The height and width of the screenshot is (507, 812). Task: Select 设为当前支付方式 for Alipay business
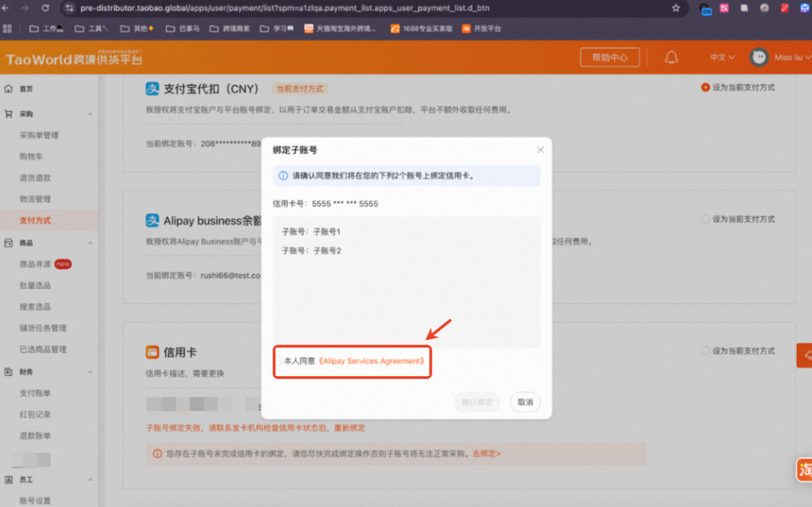click(705, 219)
